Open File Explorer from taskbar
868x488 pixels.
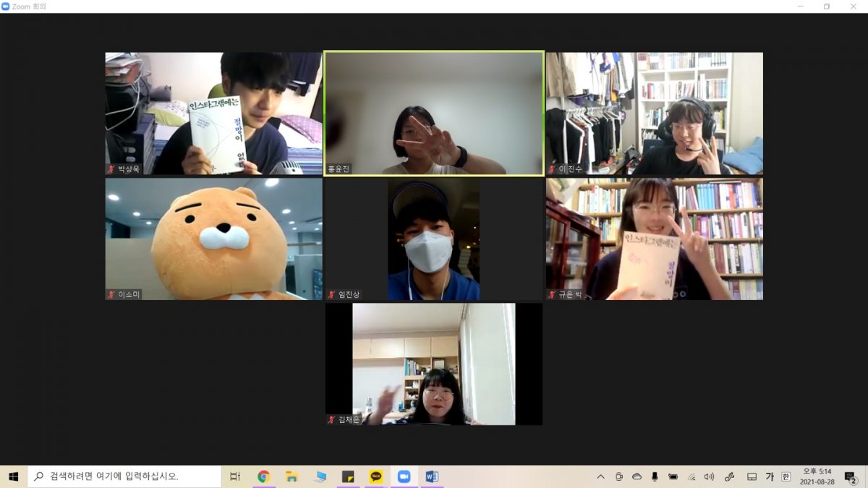(292, 476)
